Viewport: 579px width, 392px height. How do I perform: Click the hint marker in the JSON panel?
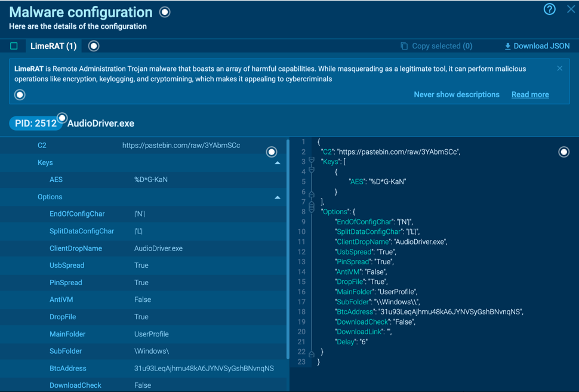click(563, 152)
